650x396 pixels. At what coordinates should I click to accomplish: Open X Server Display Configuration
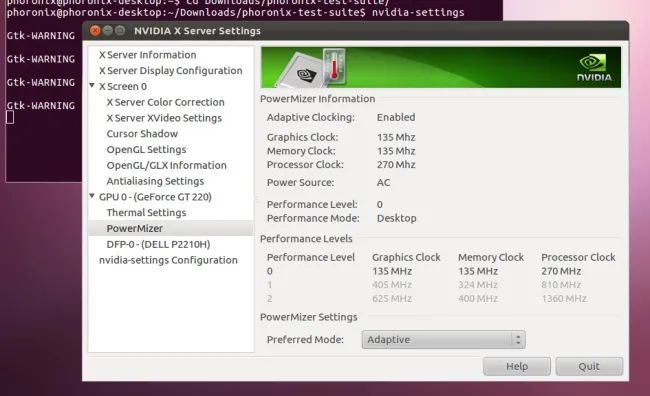coord(170,70)
